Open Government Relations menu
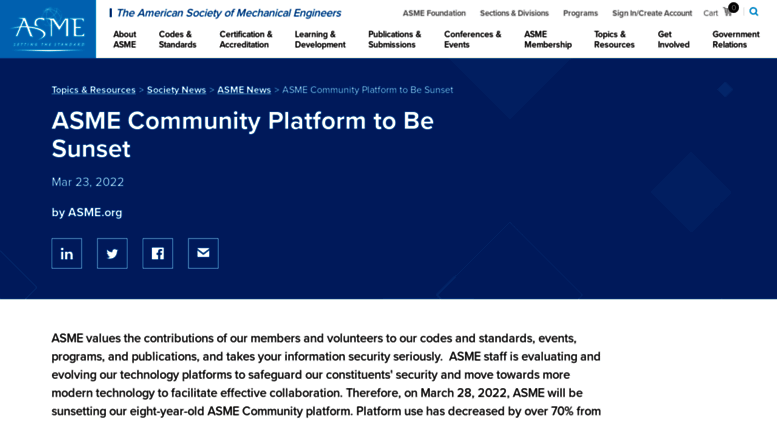 point(735,39)
